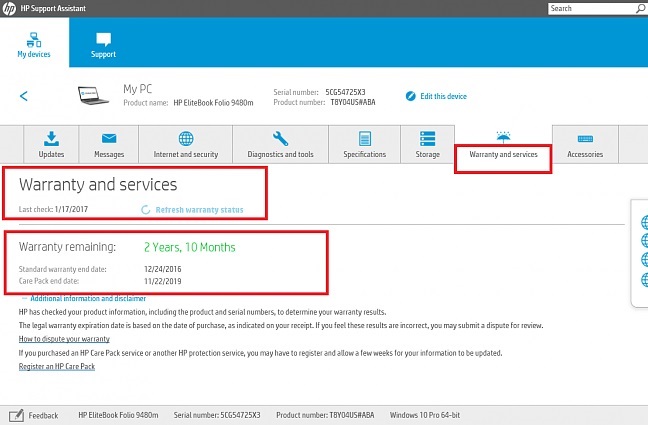Click the third globe icon in the side panel

[644, 260]
